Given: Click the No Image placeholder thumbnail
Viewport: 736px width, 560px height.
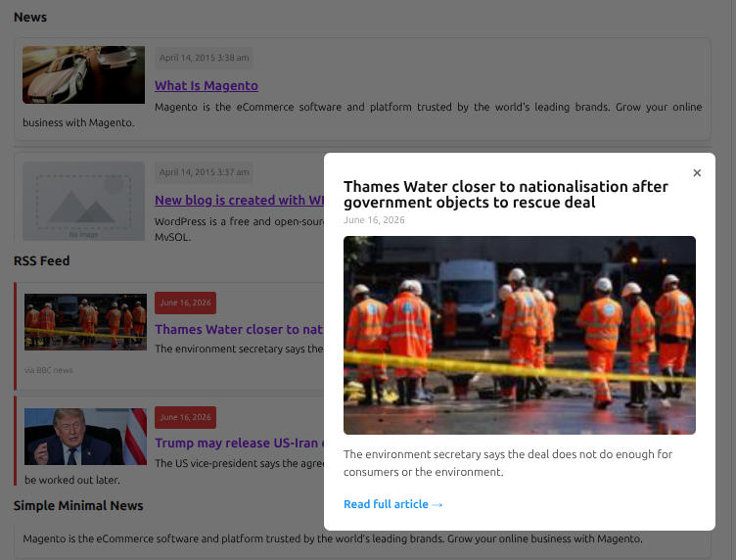Looking at the screenshot, I should pos(83,202).
